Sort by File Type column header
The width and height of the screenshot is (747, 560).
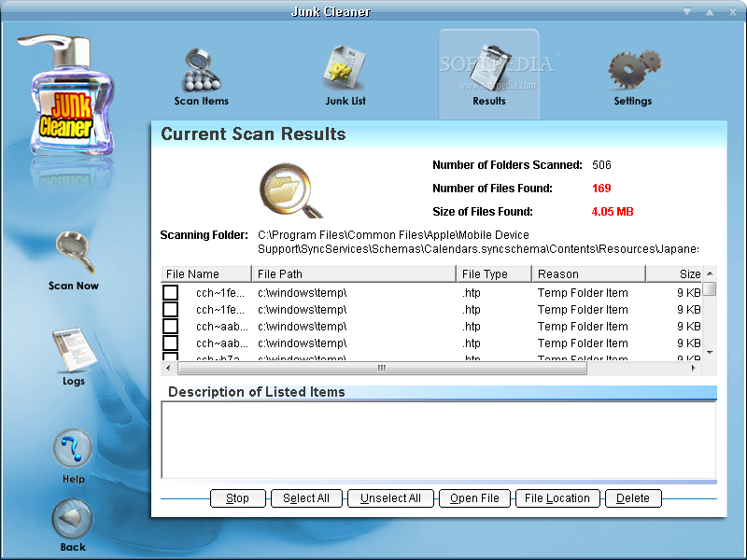tap(494, 273)
